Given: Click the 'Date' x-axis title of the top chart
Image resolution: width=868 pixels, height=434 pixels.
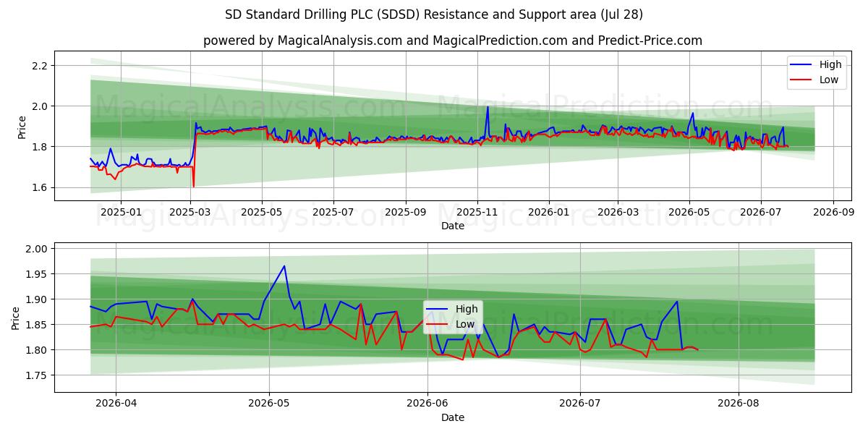Looking at the screenshot, I should tap(453, 226).
